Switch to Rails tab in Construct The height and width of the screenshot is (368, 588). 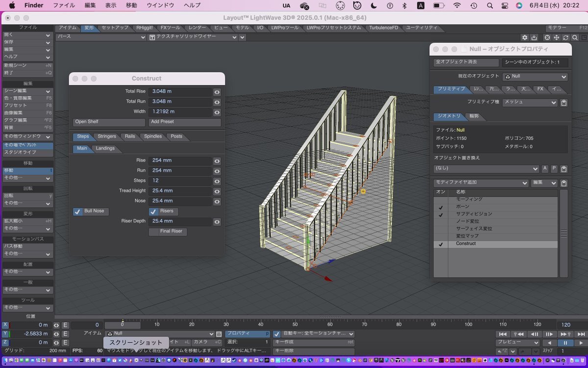coord(130,136)
